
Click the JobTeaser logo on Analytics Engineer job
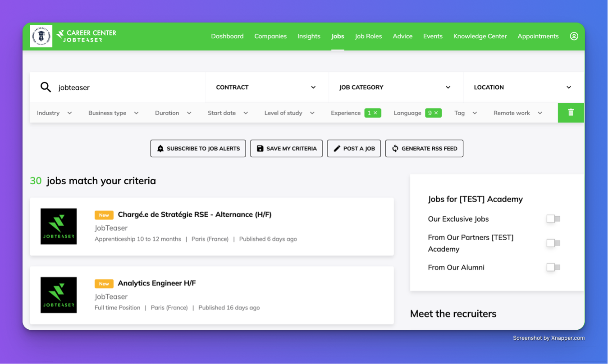59,295
